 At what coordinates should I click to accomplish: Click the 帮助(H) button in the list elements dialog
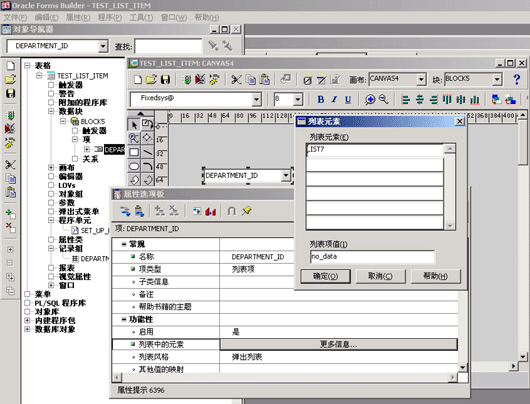[x=435, y=276]
